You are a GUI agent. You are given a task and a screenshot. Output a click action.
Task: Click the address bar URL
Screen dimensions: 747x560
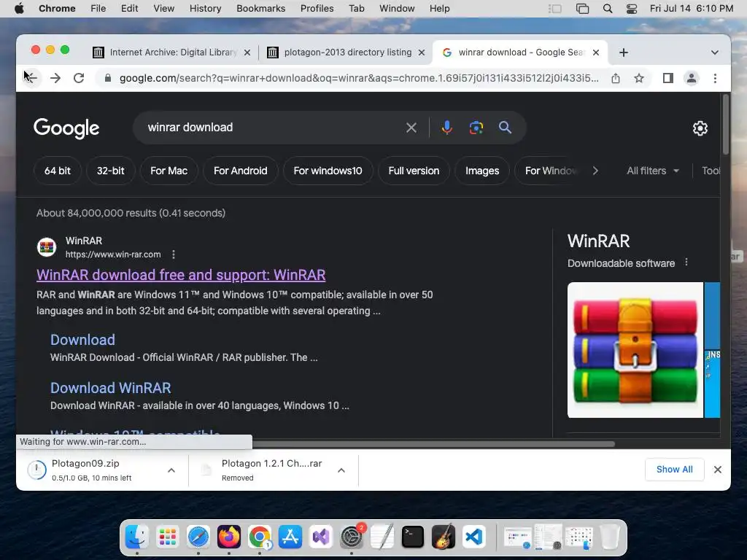(359, 78)
